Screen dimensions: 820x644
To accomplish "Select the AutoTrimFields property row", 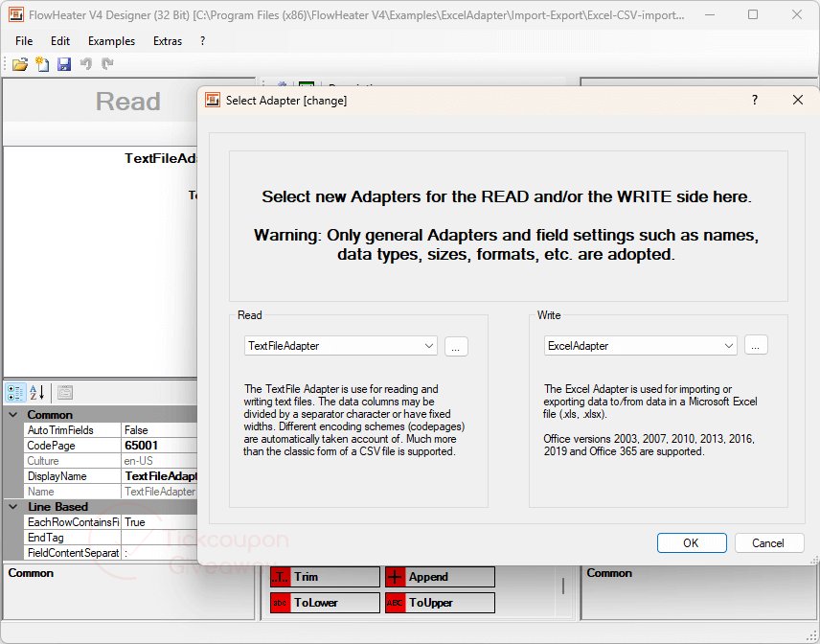I will tap(110, 430).
